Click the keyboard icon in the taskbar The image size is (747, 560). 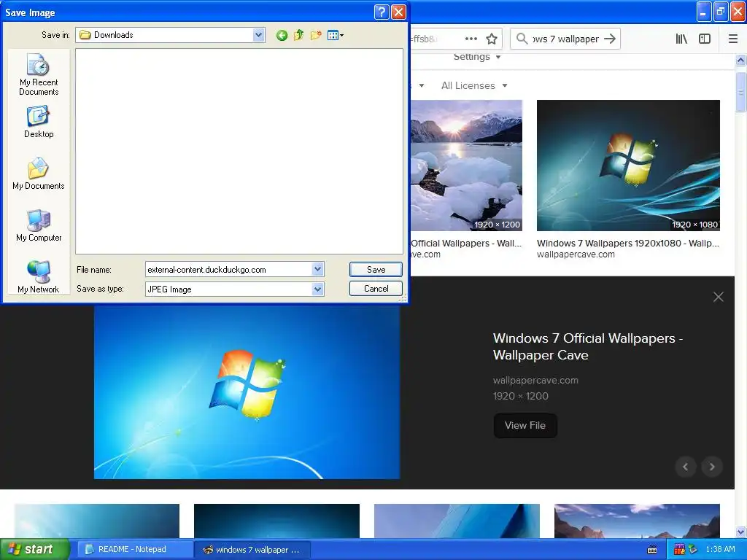(652, 550)
